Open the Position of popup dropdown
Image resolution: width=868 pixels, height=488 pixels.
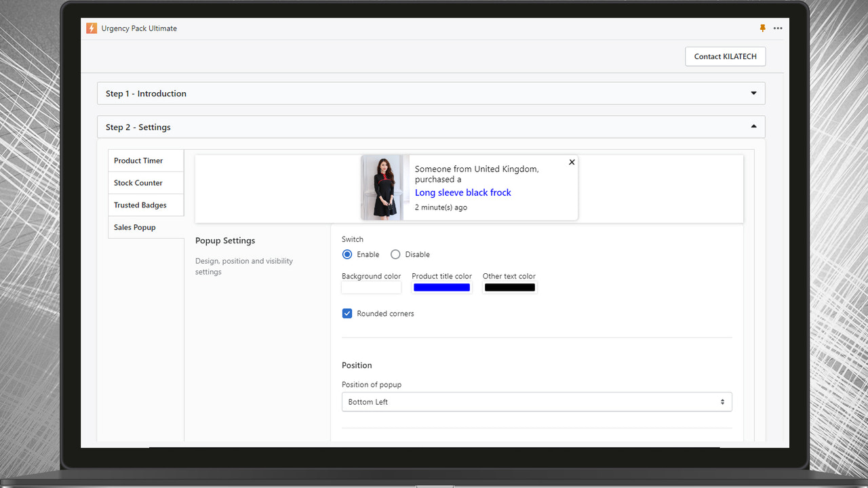(536, 401)
